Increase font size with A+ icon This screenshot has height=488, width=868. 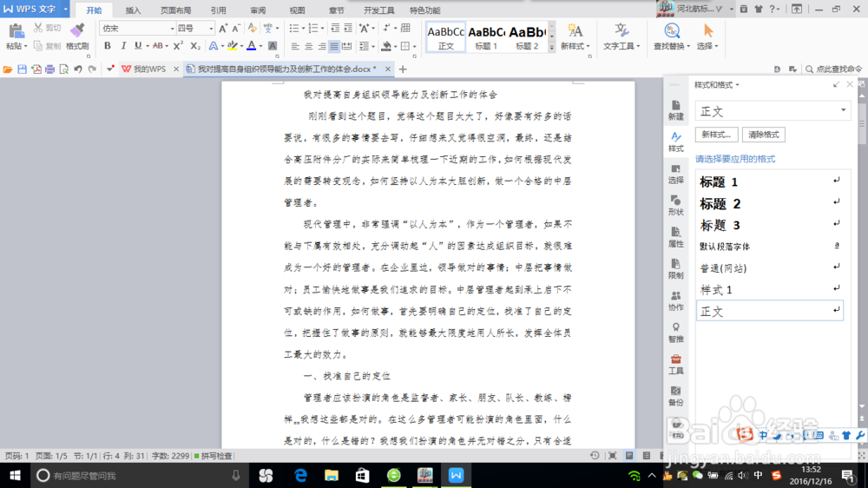pyautogui.click(x=222, y=29)
